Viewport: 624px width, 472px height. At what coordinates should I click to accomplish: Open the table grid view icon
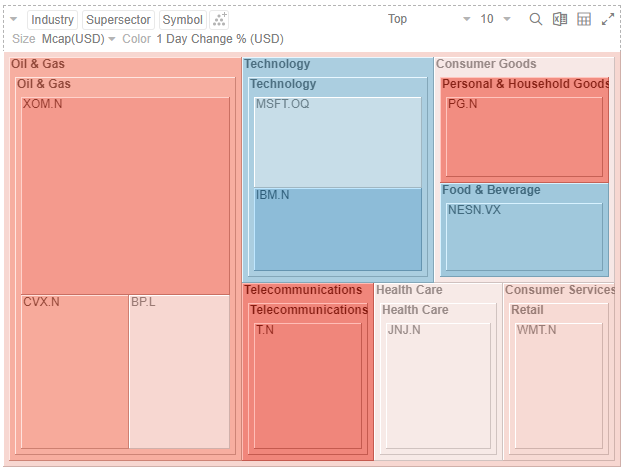(584, 19)
